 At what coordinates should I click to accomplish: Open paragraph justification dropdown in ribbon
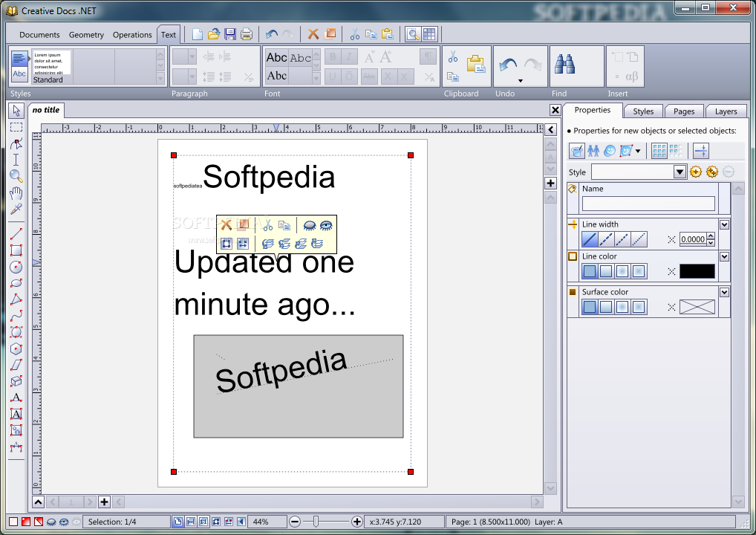[x=192, y=57]
